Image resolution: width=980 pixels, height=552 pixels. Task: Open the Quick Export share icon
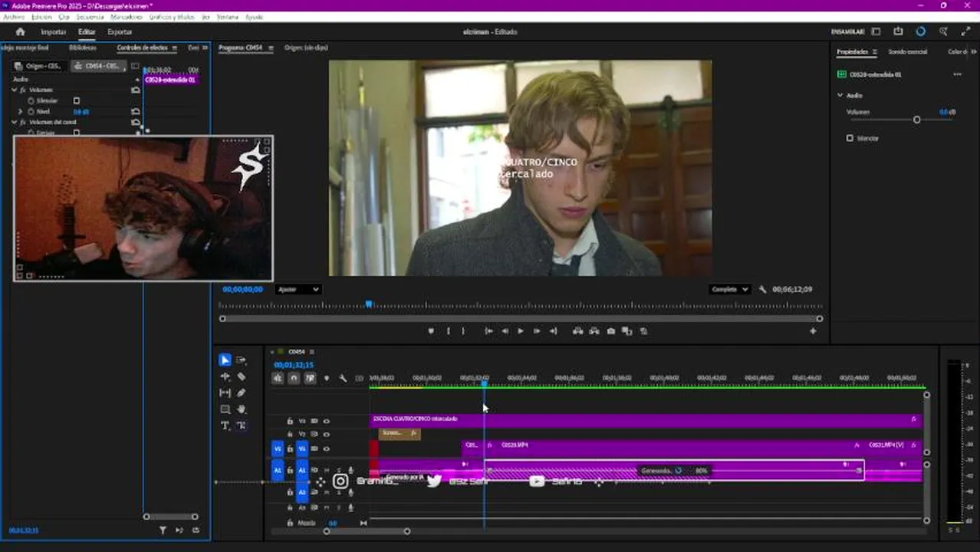pyautogui.click(x=898, y=31)
